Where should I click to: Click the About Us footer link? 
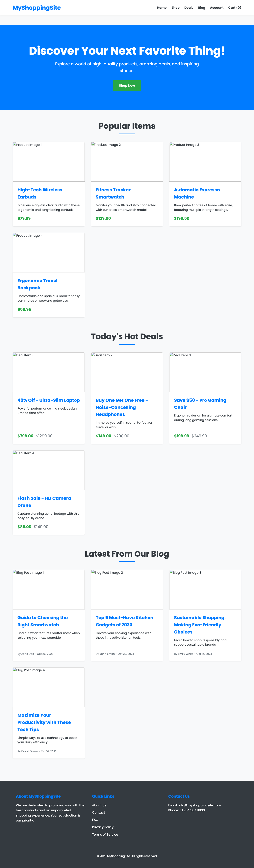point(99,805)
